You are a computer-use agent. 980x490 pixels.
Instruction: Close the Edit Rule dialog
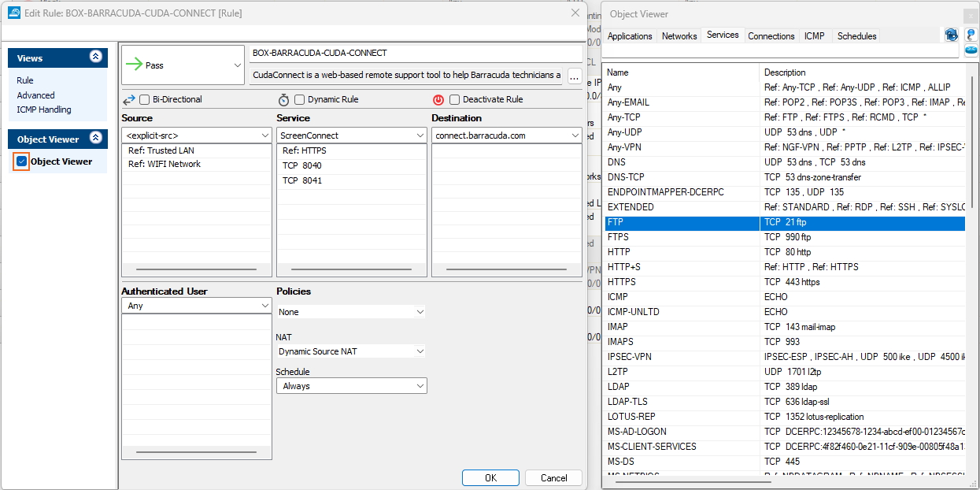[x=575, y=13]
